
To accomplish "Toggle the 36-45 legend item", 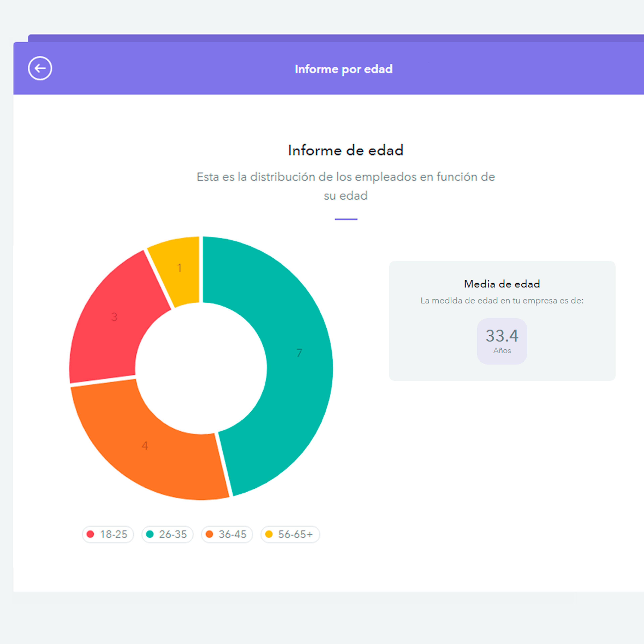I will click(x=227, y=534).
